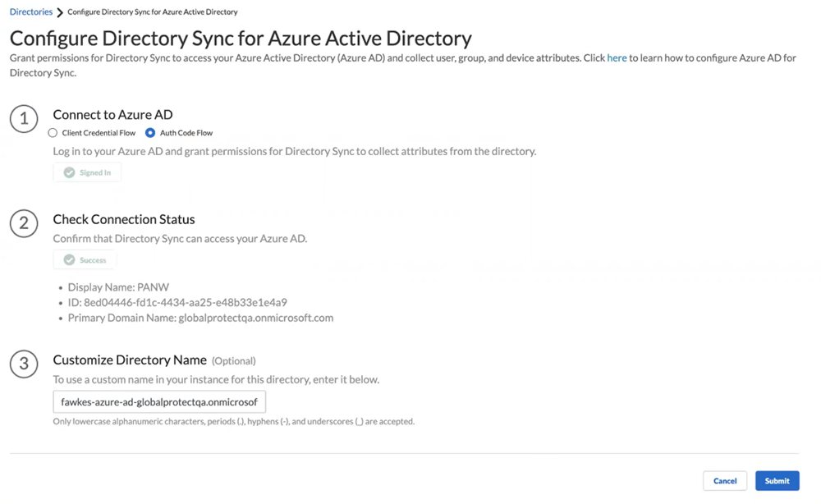Click the Primary Domain Name entry

pyautogui.click(x=200, y=318)
